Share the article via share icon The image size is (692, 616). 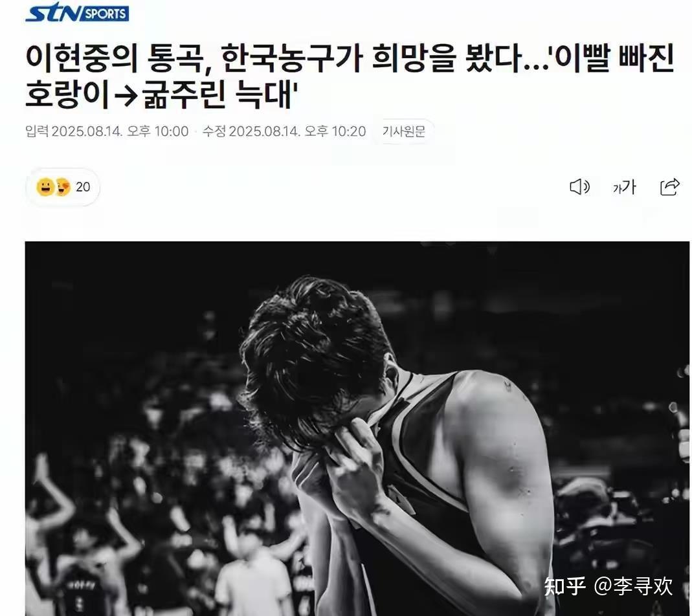click(x=669, y=187)
